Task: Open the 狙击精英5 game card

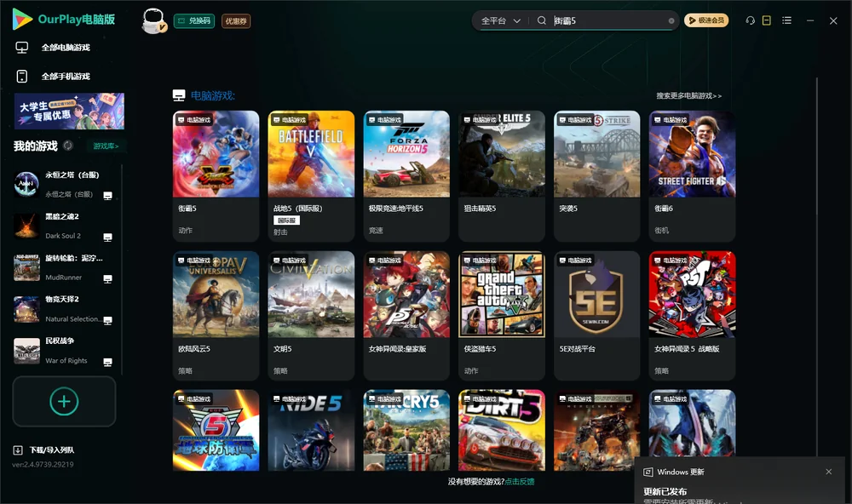Action: pos(502,176)
